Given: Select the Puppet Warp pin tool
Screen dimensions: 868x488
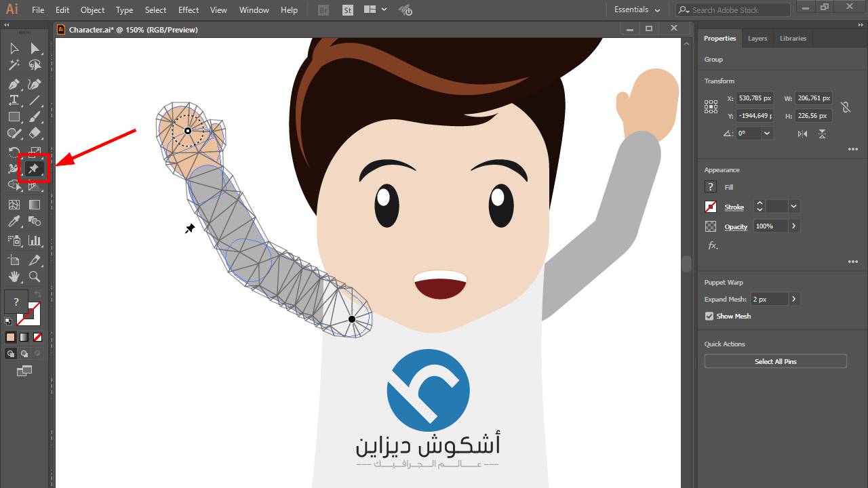Looking at the screenshot, I should pos(34,168).
